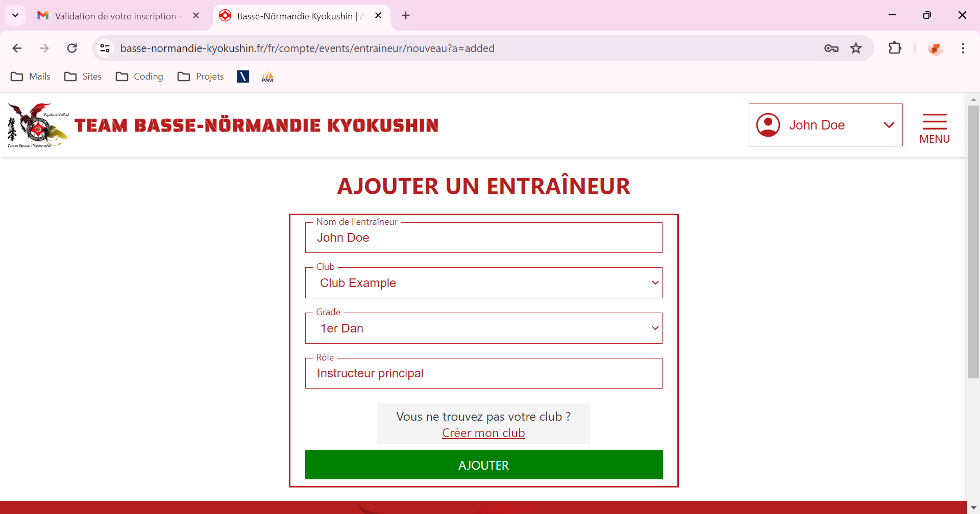Click the John Doe user avatar icon
Screen dimensions: 980x514
(768, 125)
